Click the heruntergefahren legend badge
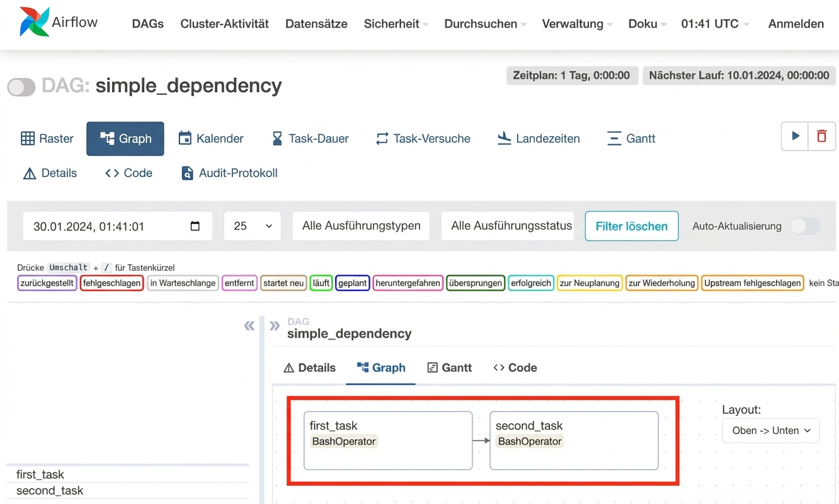 408,283
